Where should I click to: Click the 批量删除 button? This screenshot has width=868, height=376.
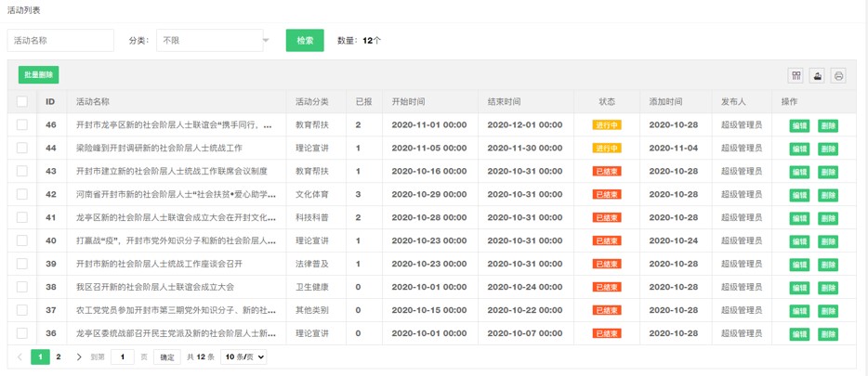tap(39, 75)
